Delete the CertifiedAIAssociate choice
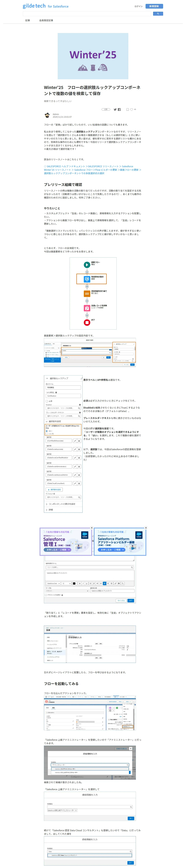Image resolution: width=186 pixels, height=868 pixels. click(79, 441)
